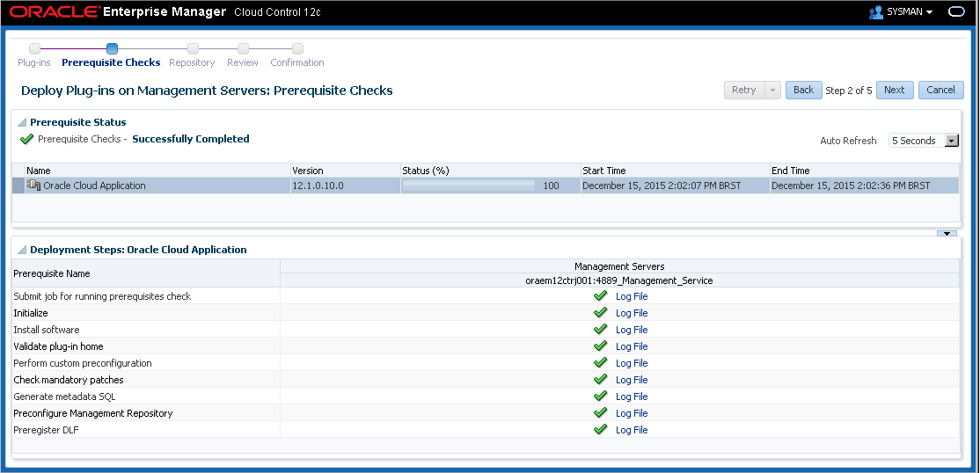The height and width of the screenshot is (473, 980).
Task: Click the Start Time column header
Action: coord(675,171)
